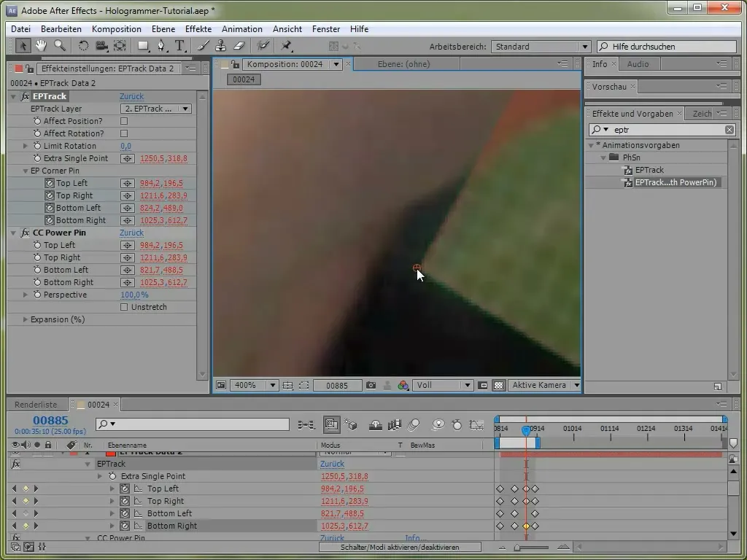Toggle the motion blur switch in timeline
Viewport: 747px width, 560px height.
pyautogui.click(x=413, y=424)
